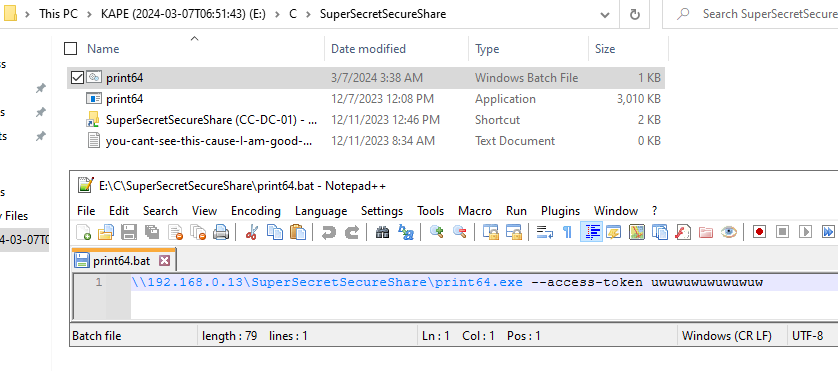Open the Encoding menu
838x371 pixels.
[256, 211]
